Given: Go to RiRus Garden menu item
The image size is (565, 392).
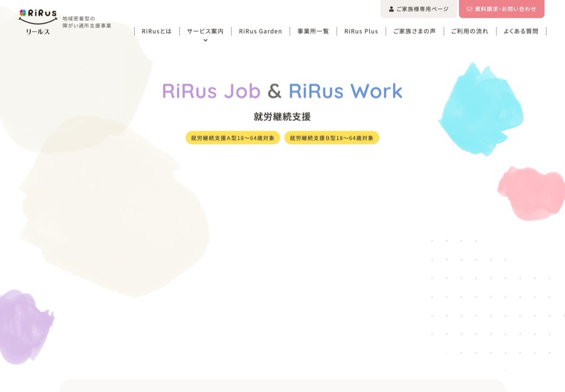Looking at the screenshot, I should (260, 31).
